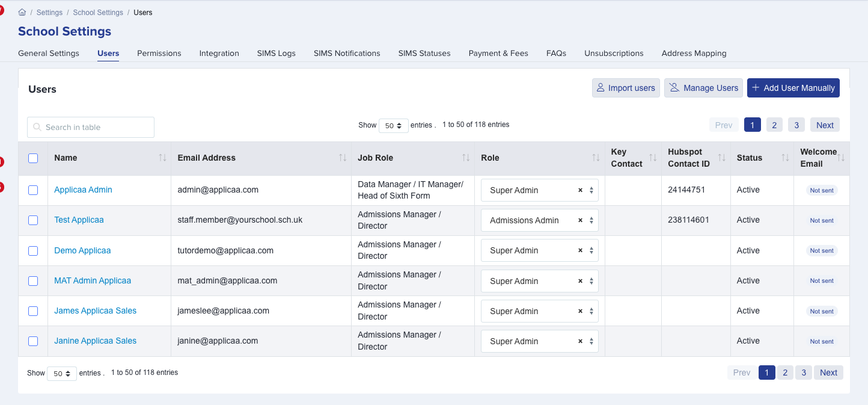The image size is (868, 405).
Task: Go to page 2 in top pagination
Action: (774, 125)
